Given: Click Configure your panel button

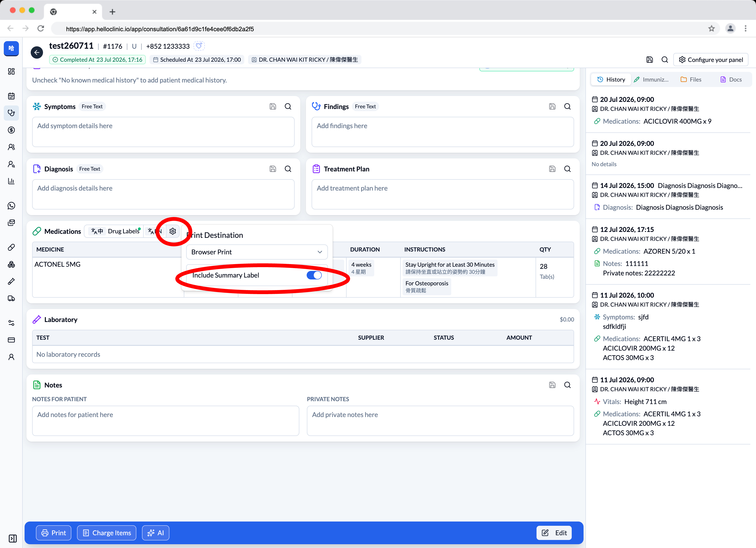Looking at the screenshot, I should 711,60.
